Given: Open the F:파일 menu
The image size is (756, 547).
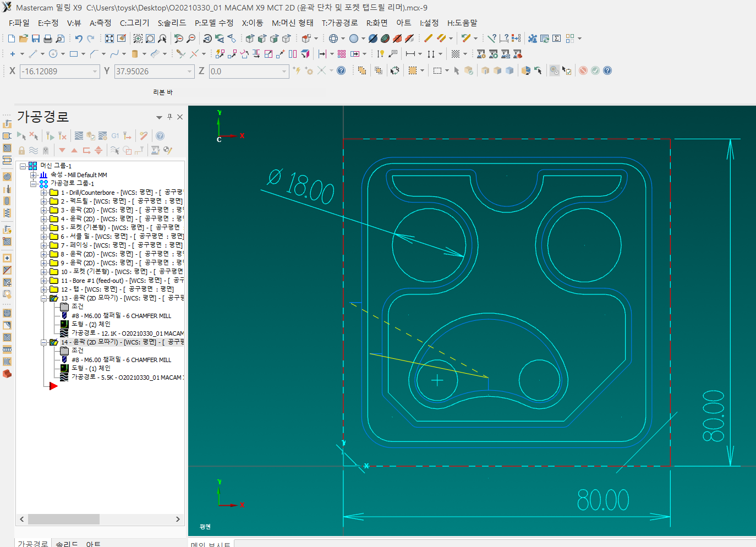Looking at the screenshot, I should [19, 23].
